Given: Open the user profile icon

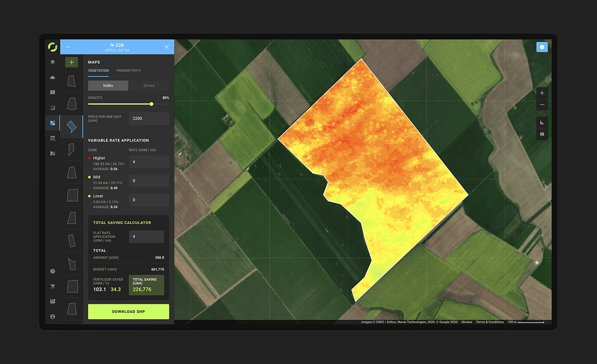Looking at the screenshot, I should (52, 316).
